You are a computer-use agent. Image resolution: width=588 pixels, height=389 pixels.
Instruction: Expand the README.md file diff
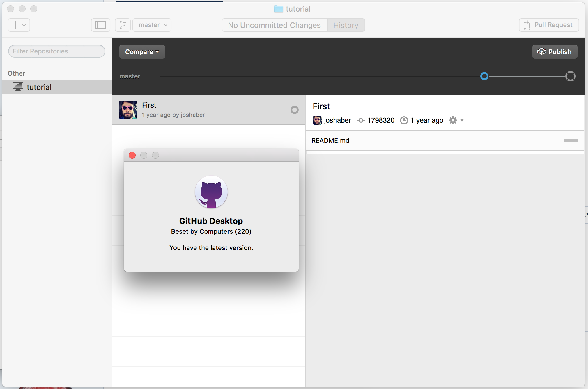click(445, 140)
